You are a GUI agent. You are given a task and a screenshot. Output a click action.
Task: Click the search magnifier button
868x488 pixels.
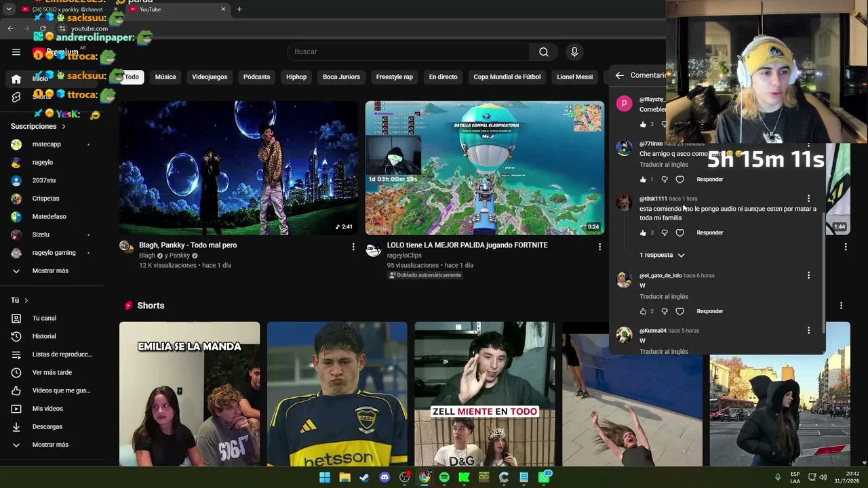[544, 52]
